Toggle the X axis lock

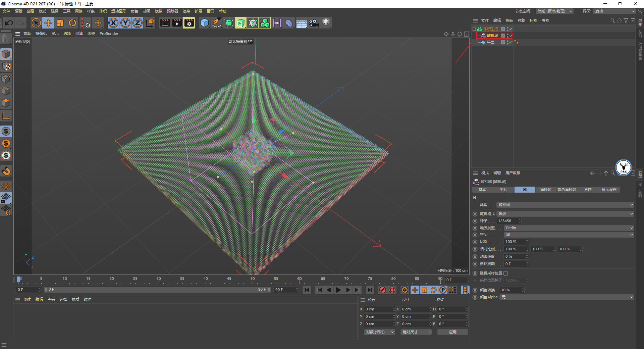(113, 23)
